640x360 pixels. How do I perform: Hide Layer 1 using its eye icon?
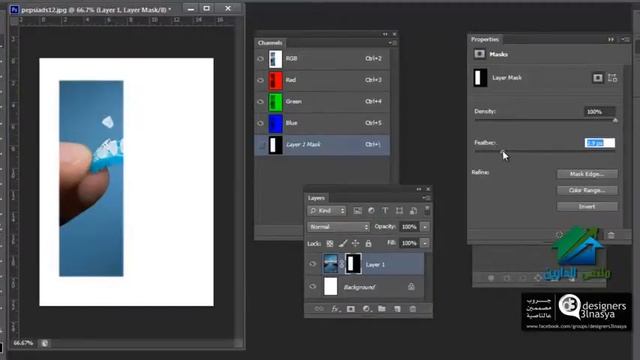(313, 264)
